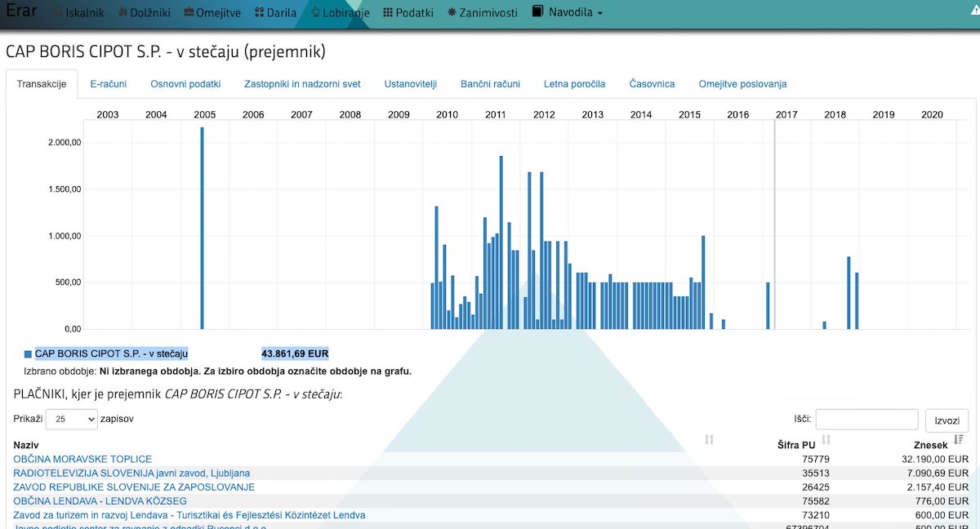Go to Omejitve poslovanja tab
Image resolution: width=980 pixels, height=529 pixels.
click(742, 84)
